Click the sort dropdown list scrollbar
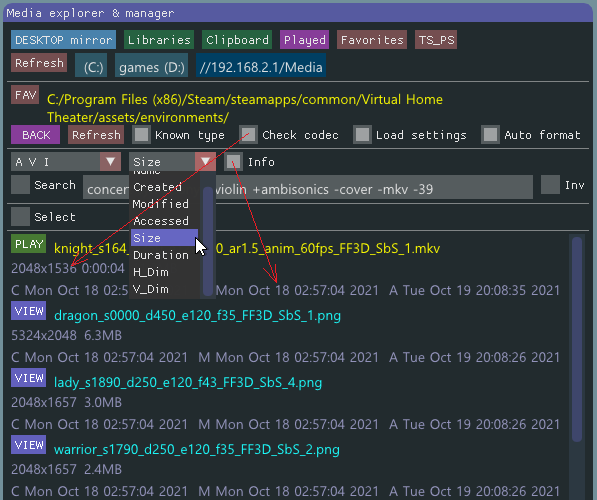Viewport: 597px width, 500px height. coord(208,241)
